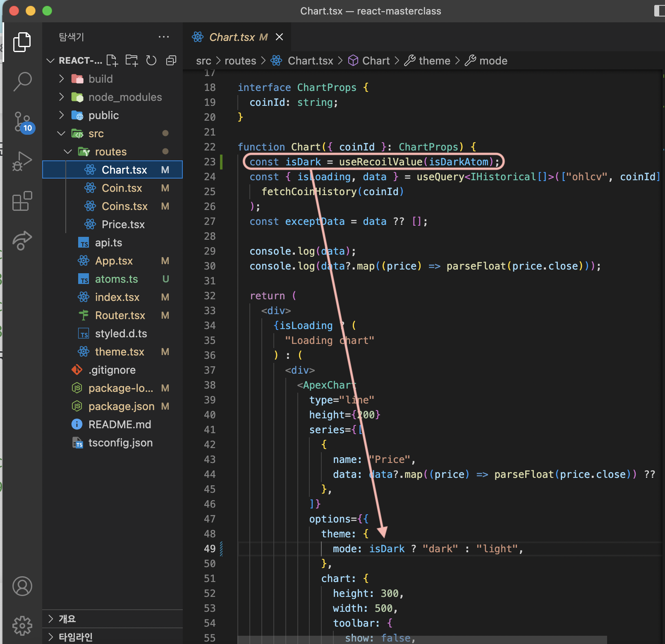This screenshot has height=644, width=665.
Task: Open the Extensions view
Action: pyautogui.click(x=22, y=201)
